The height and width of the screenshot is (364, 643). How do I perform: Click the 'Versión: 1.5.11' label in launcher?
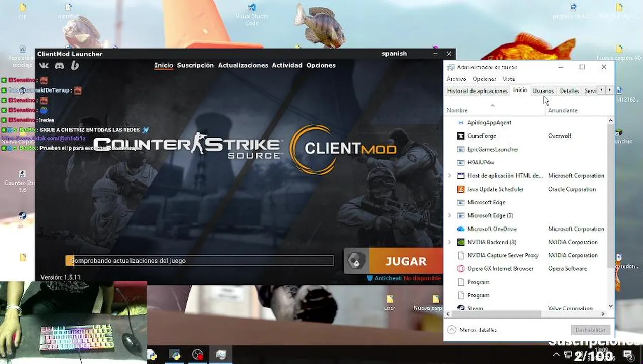click(x=61, y=278)
